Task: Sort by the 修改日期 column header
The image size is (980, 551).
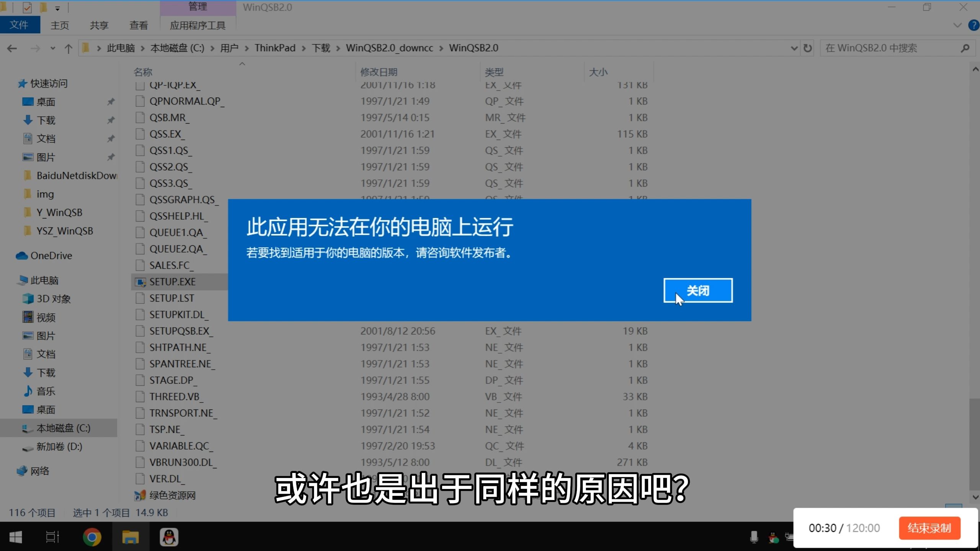Action: 379,72
